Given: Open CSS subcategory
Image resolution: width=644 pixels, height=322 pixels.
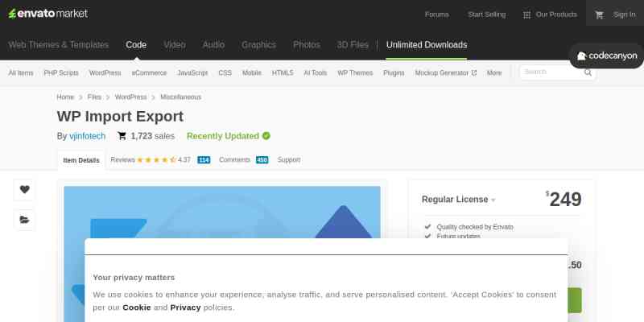Looking at the screenshot, I should (225, 72).
